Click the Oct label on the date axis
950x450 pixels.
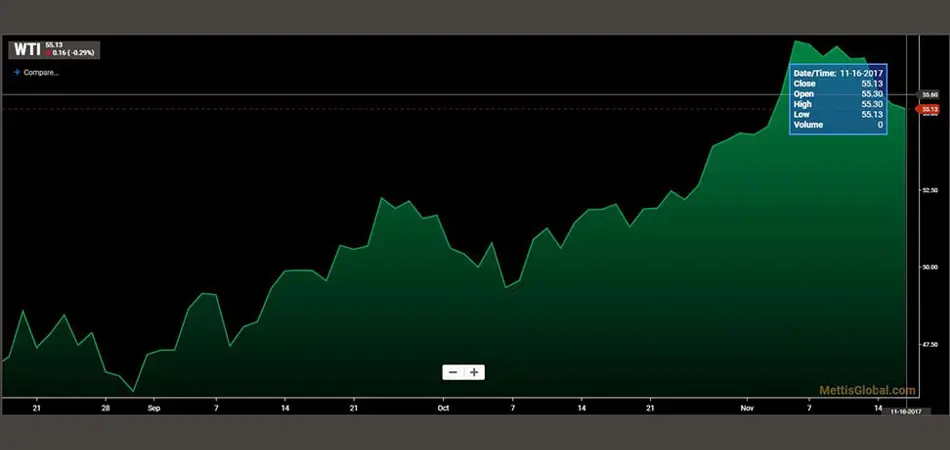pos(443,408)
